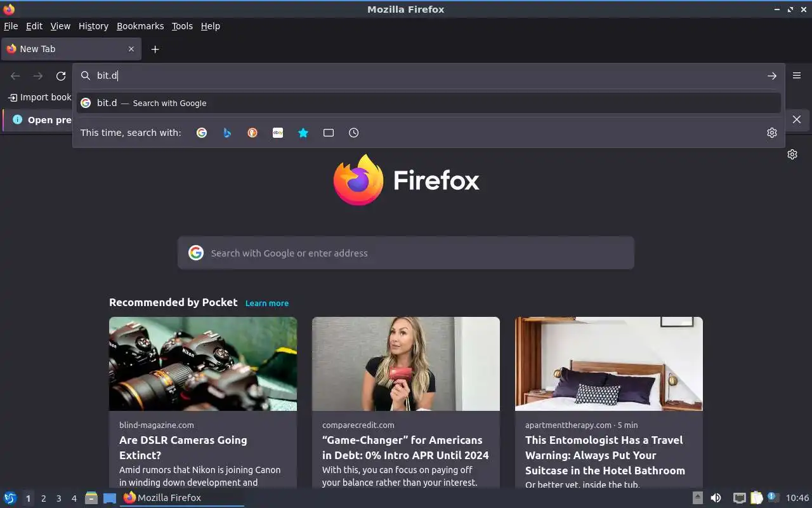Open the Firefox hamburger application menu
The height and width of the screenshot is (508, 812).
[x=797, y=76]
